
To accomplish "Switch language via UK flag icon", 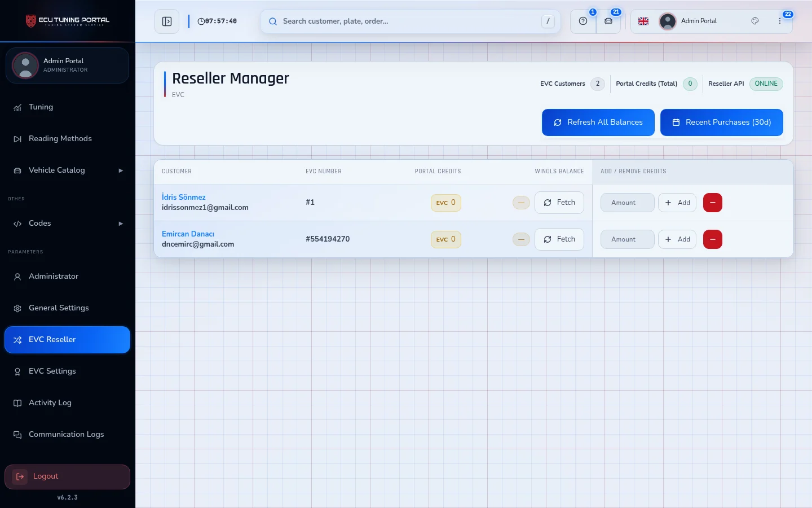I will click(x=643, y=21).
